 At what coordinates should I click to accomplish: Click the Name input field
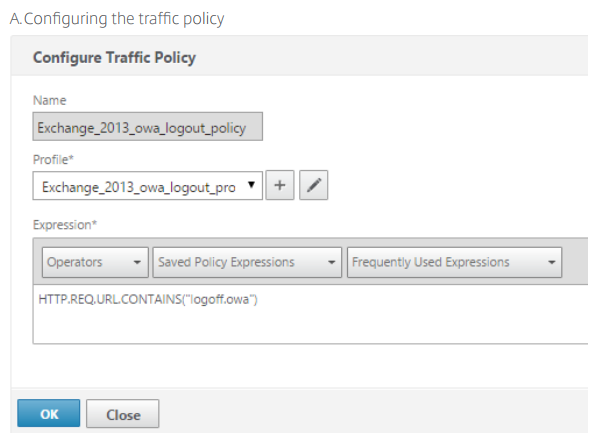(x=147, y=128)
